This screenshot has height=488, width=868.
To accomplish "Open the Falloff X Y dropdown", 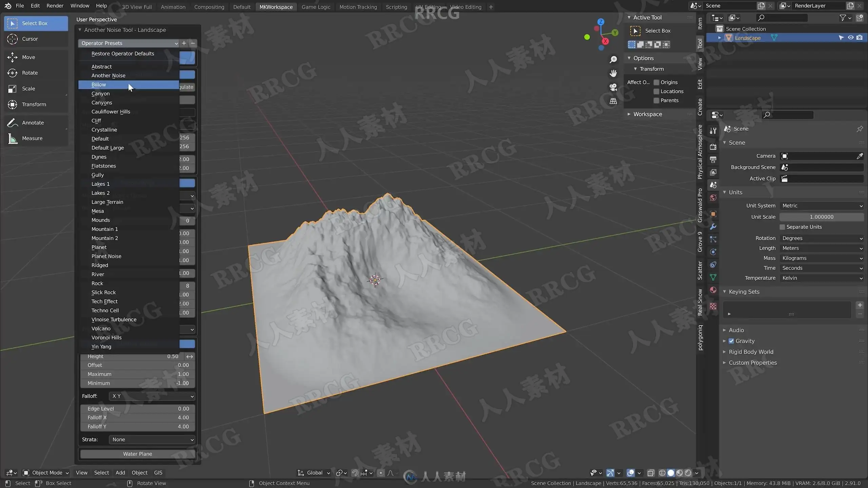I will point(152,396).
